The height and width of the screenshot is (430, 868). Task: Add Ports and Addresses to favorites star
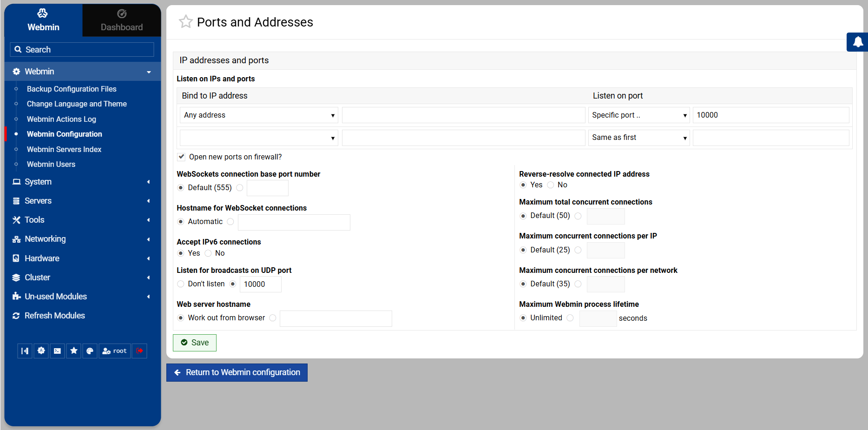pos(186,21)
